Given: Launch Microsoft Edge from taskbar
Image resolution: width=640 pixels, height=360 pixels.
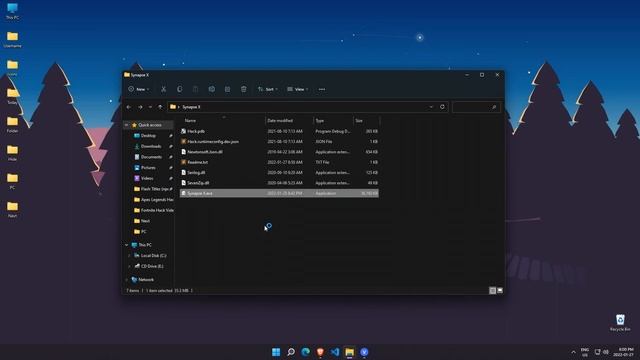Looking at the screenshot, I should point(305,352).
